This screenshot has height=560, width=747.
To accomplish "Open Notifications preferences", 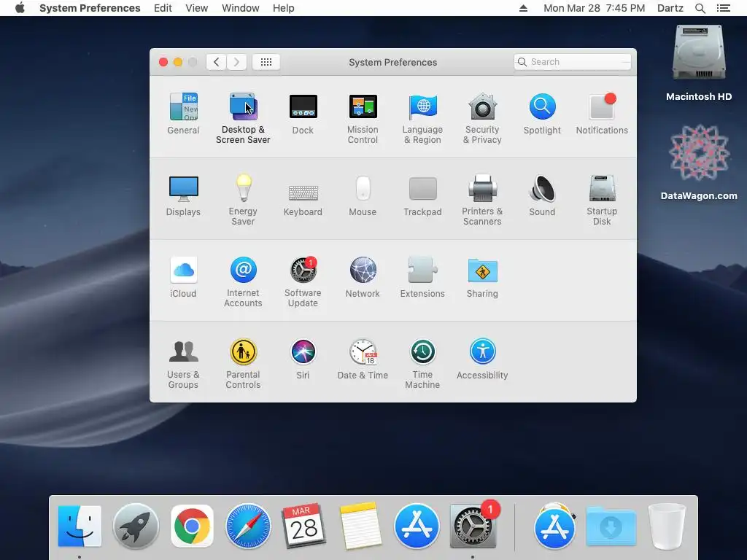I will 602,113.
